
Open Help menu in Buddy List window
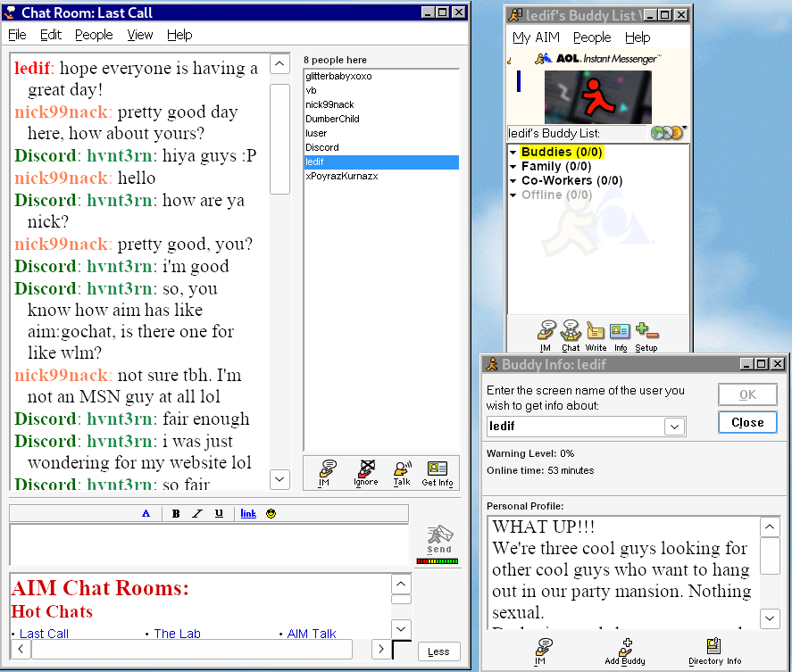pos(638,37)
